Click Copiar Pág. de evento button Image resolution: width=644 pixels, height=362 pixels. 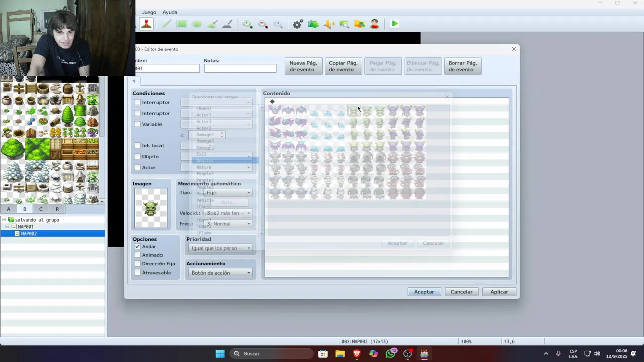click(x=343, y=66)
